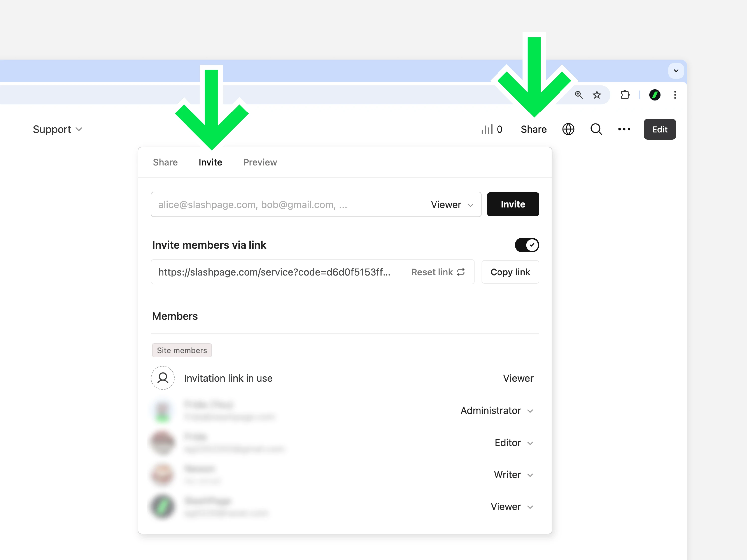Switch to the Share tab in the popup
This screenshot has height=560, width=747.
click(x=165, y=162)
